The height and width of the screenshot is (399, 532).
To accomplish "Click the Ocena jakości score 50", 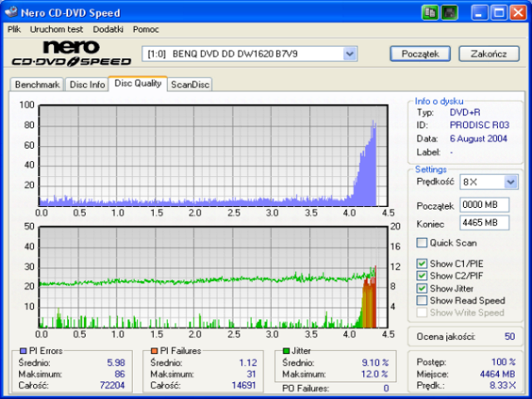I will point(510,337).
